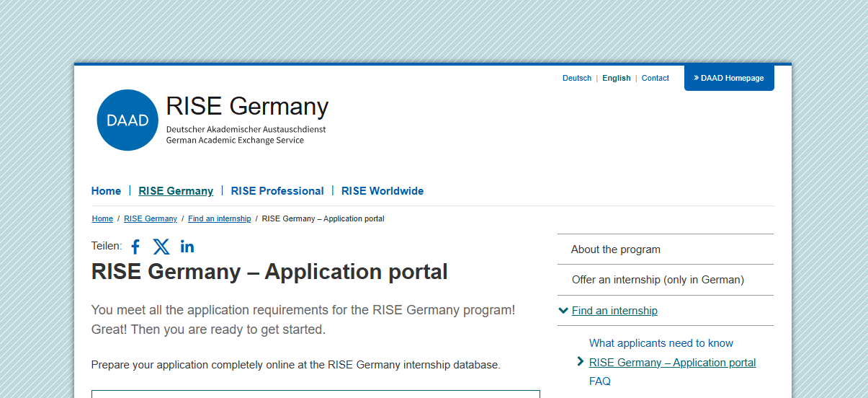
Task: Click Home in the breadcrumb trail
Action: tap(102, 218)
